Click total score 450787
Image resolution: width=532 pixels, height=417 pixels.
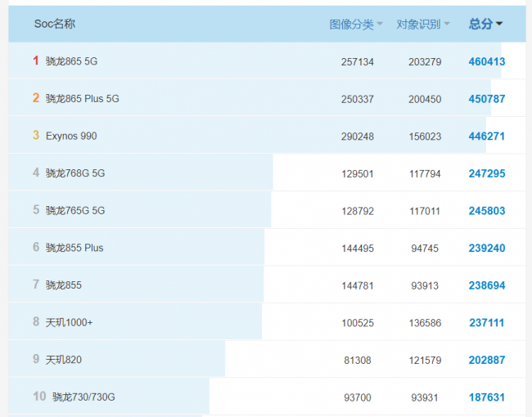(x=487, y=99)
